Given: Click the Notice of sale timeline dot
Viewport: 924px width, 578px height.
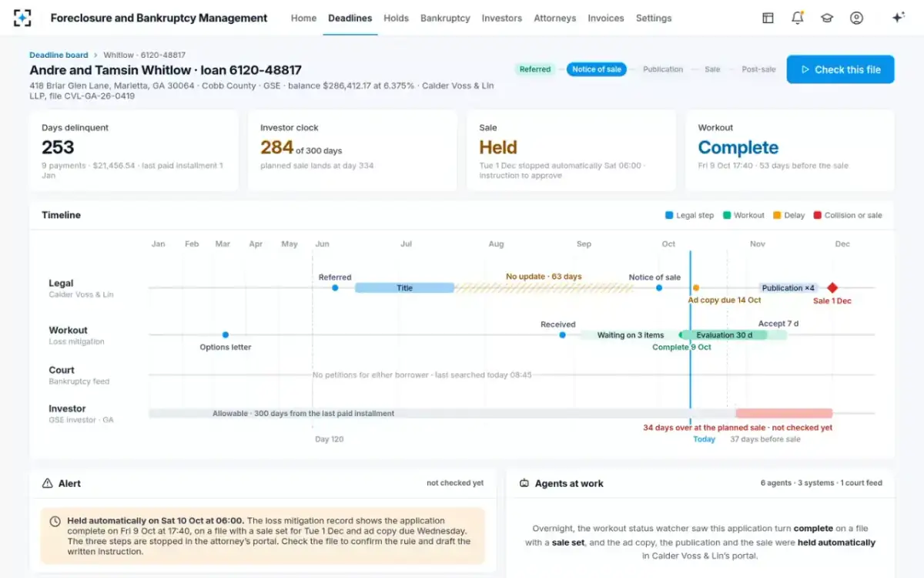Looking at the screenshot, I should (659, 288).
